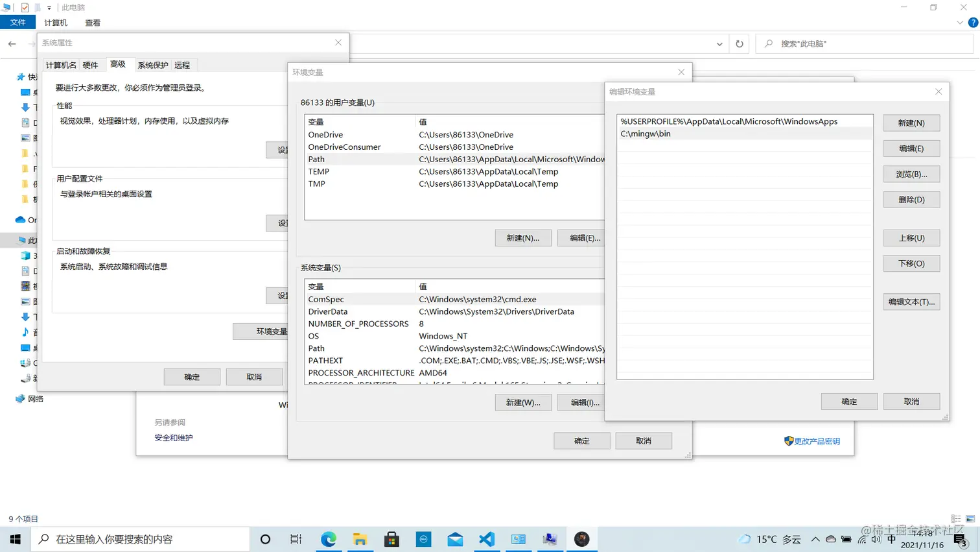Open the 计算机 ribbon tab
Image resolution: width=980 pixels, height=552 pixels.
[56, 23]
